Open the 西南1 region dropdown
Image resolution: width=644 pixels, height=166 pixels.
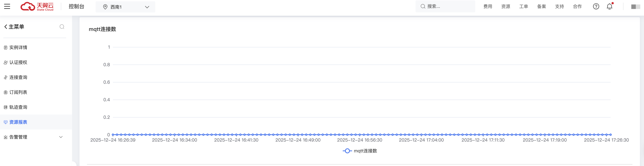tap(125, 7)
